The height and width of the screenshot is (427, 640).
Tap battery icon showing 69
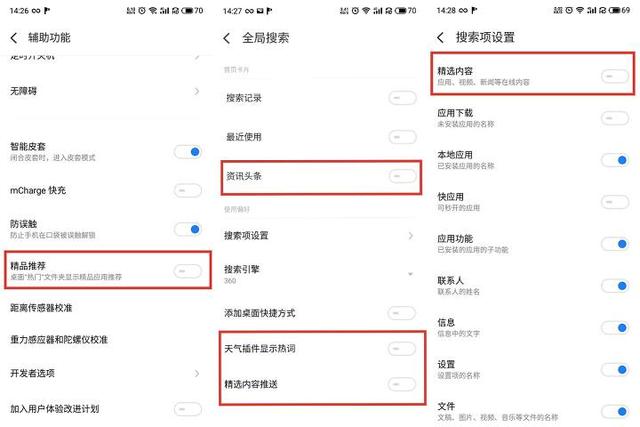[619, 11]
